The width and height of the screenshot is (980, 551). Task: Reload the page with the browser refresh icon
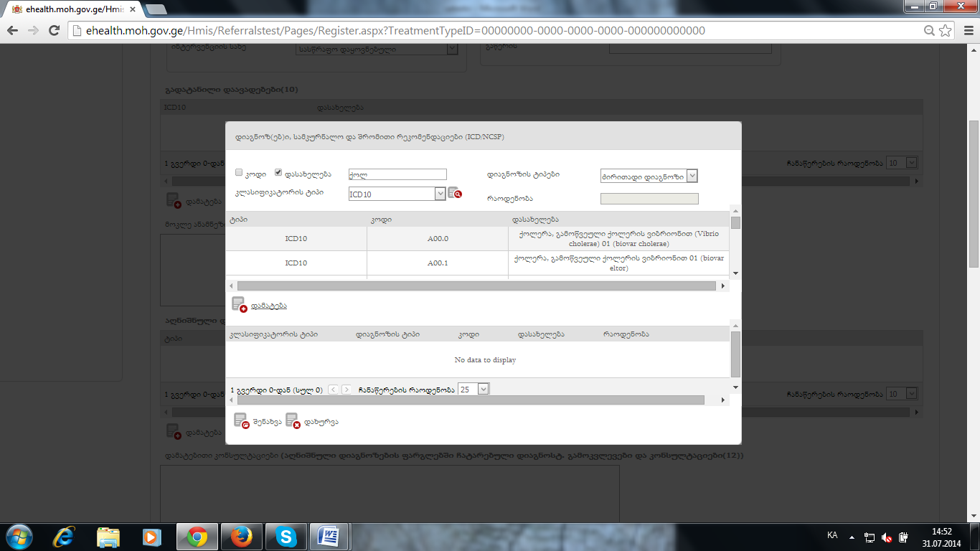[x=54, y=31]
